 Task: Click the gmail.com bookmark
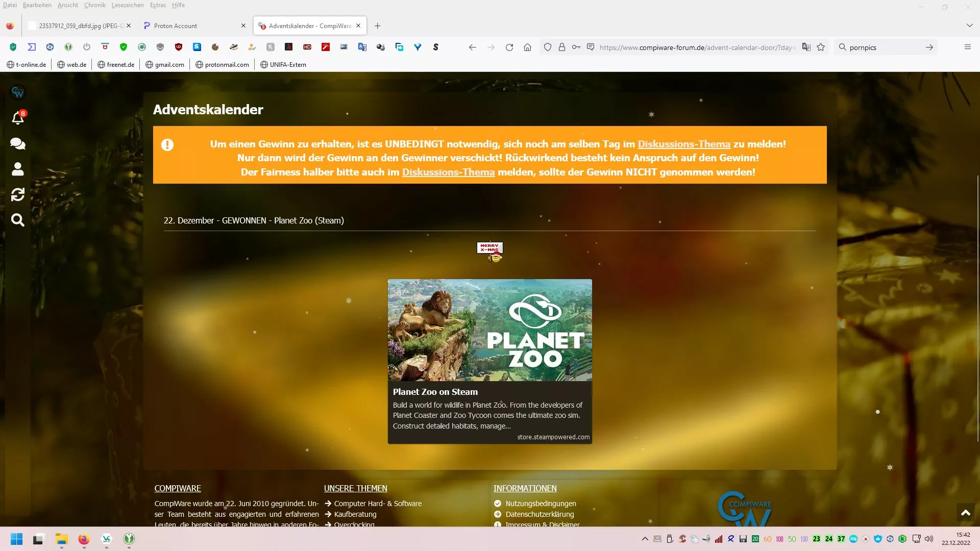(165, 65)
